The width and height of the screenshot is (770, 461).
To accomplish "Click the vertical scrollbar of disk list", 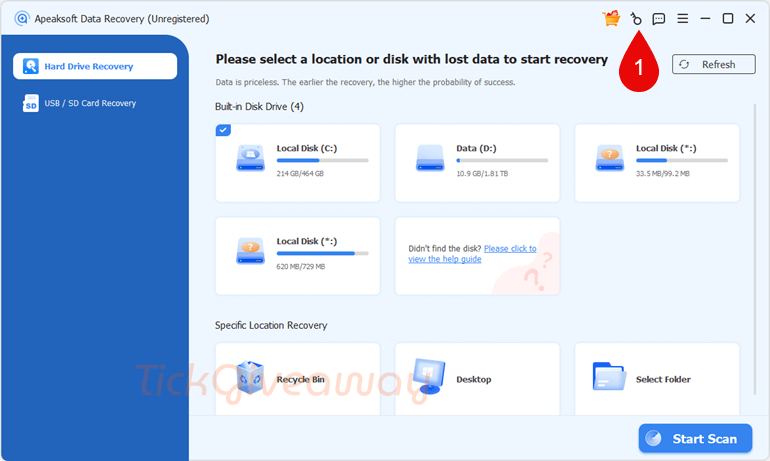I will [755, 248].
